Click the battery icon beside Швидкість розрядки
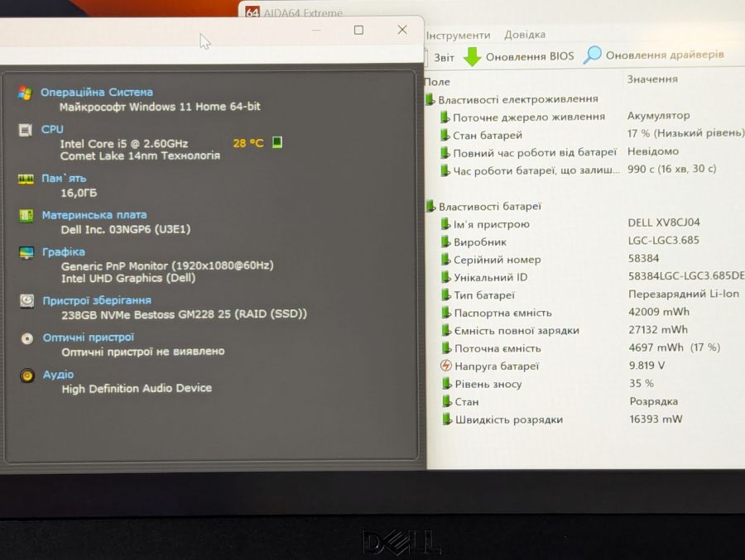This screenshot has width=745, height=560. (447, 419)
